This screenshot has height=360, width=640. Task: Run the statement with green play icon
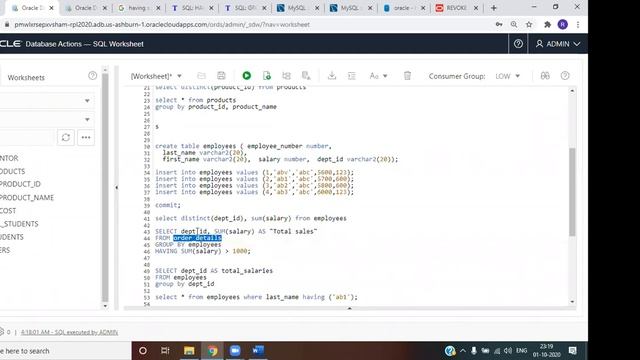pyautogui.click(x=247, y=76)
